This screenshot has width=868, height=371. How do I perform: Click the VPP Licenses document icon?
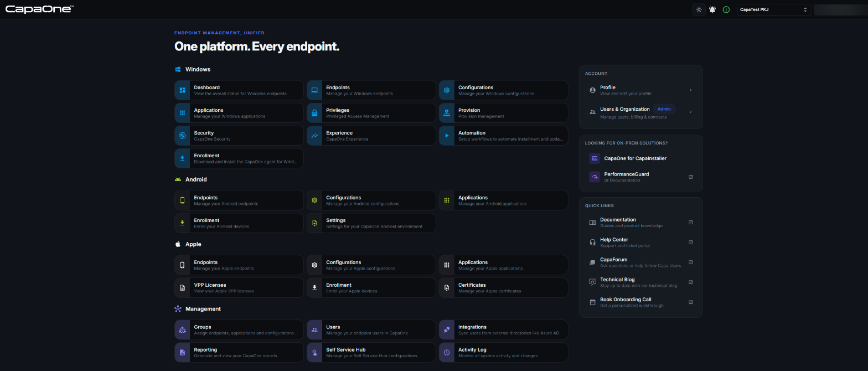tap(182, 288)
